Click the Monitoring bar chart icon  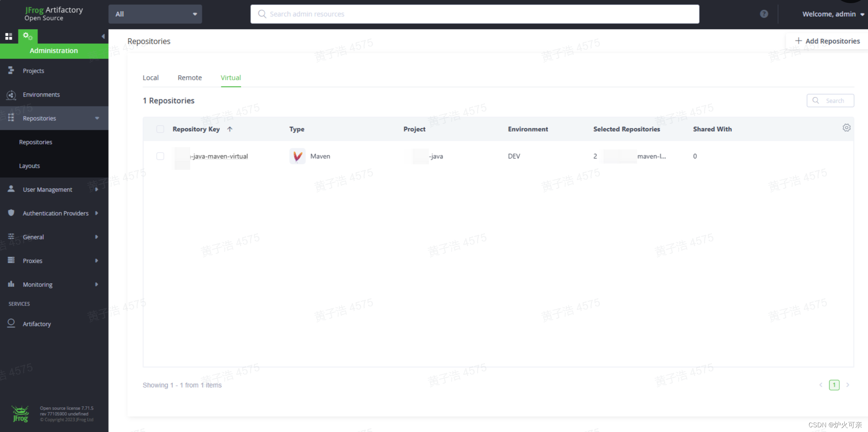click(x=11, y=284)
